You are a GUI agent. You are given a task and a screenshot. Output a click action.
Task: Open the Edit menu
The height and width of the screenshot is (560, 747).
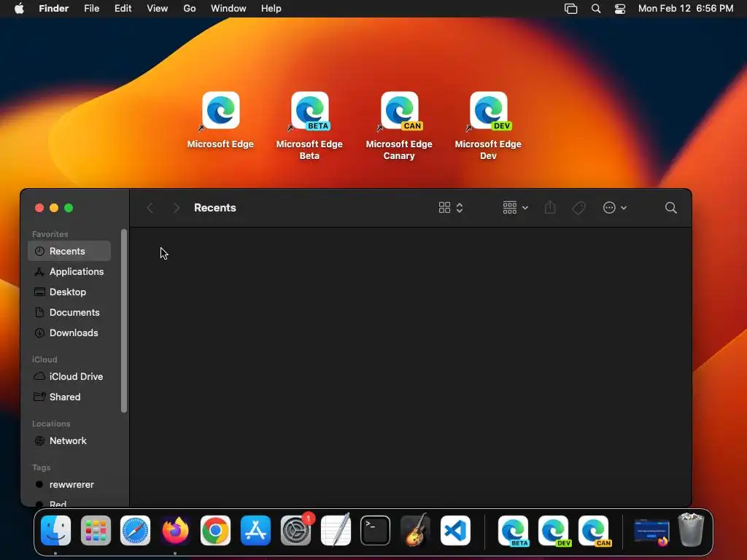tap(123, 9)
